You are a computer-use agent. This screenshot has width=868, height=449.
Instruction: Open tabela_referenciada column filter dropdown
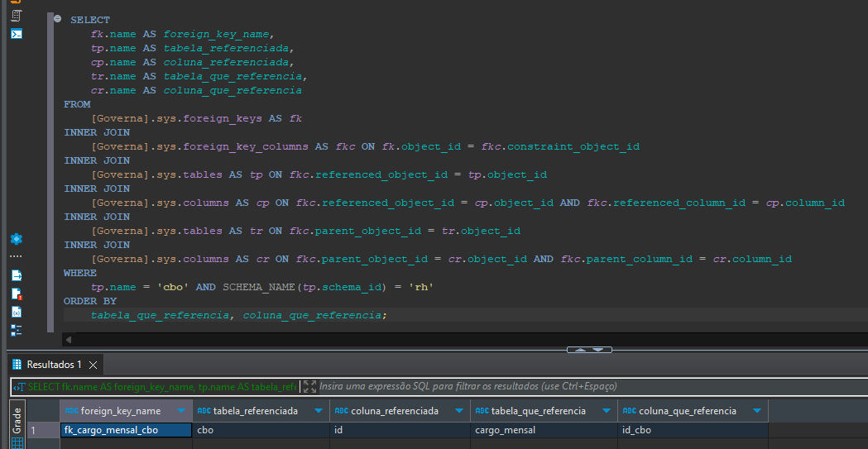point(319,411)
